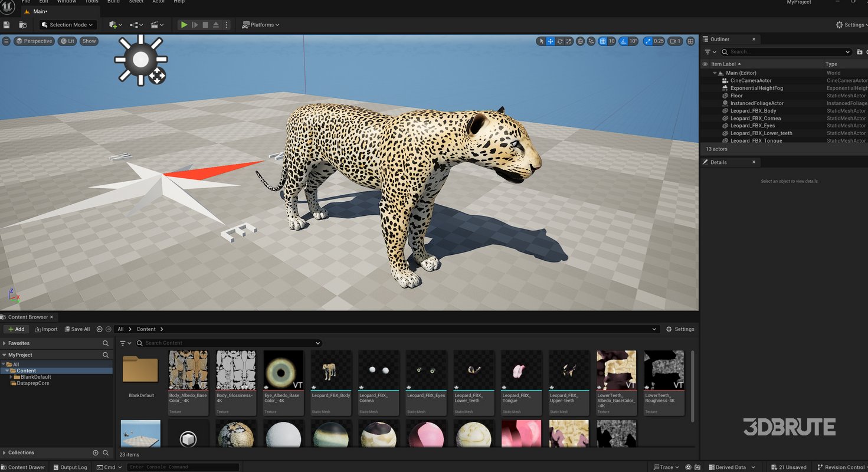The width and height of the screenshot is (868, 472).
Task: Select the Scale tool in viewport toolbar
Action: pos(569,41)
